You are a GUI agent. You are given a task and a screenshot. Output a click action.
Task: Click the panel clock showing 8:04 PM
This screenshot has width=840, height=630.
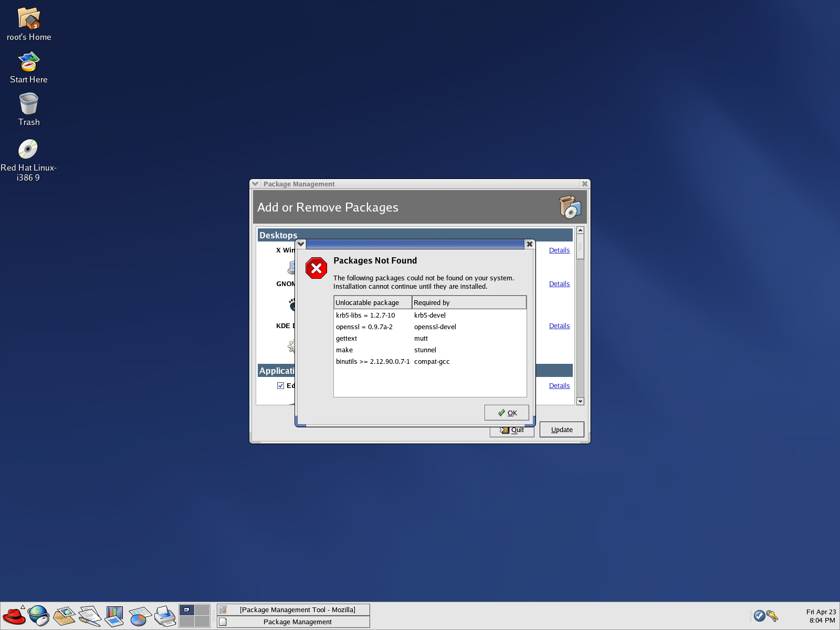(821, 616)
